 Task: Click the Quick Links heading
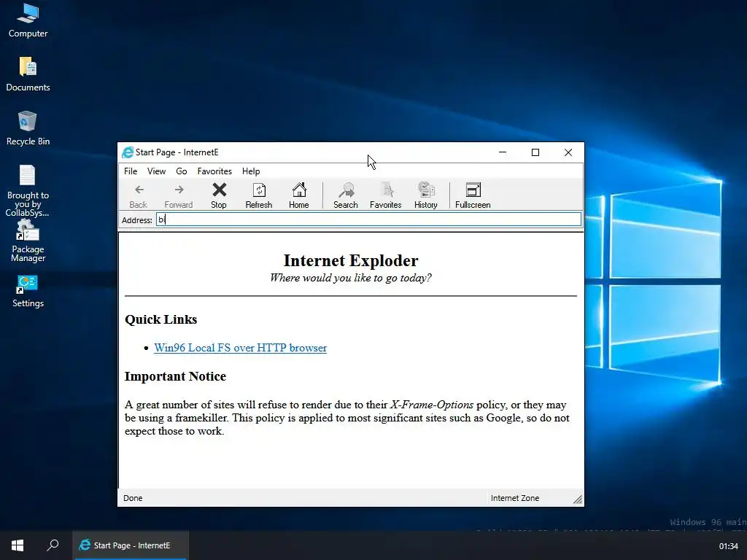161,319
